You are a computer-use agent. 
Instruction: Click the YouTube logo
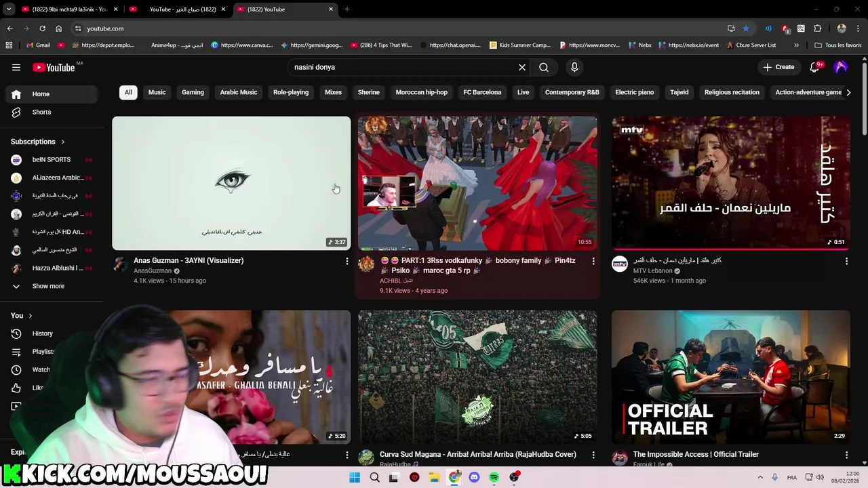click(x=54, y=67)
